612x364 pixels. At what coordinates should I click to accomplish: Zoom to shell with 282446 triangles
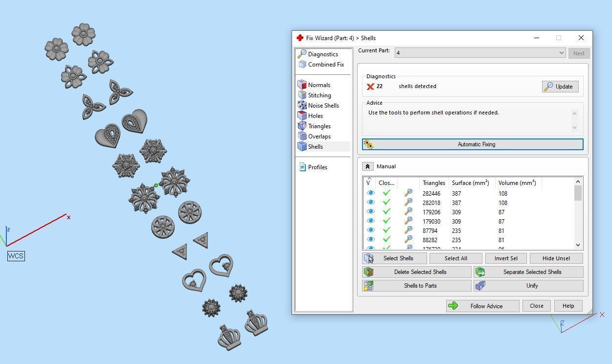click(408, 193)
